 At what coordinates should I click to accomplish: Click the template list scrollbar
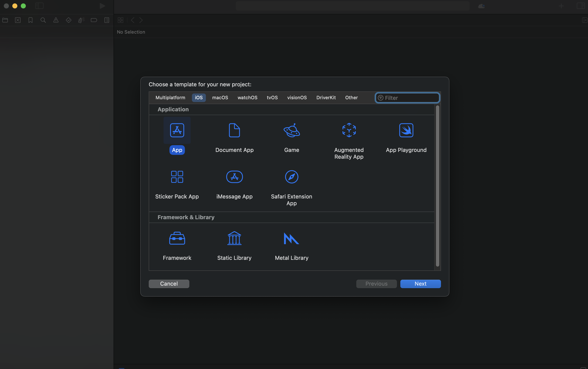[437, 186]
